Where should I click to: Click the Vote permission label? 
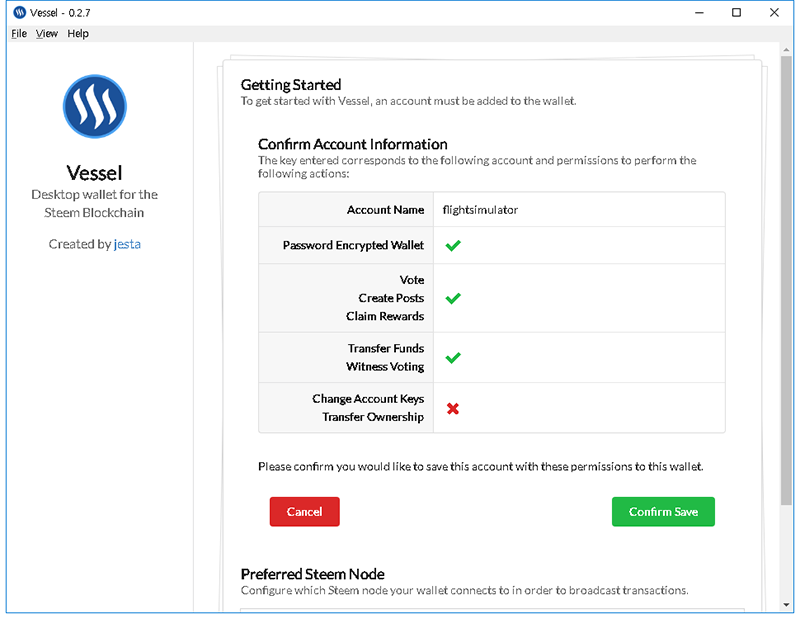[x=412, y=280]
